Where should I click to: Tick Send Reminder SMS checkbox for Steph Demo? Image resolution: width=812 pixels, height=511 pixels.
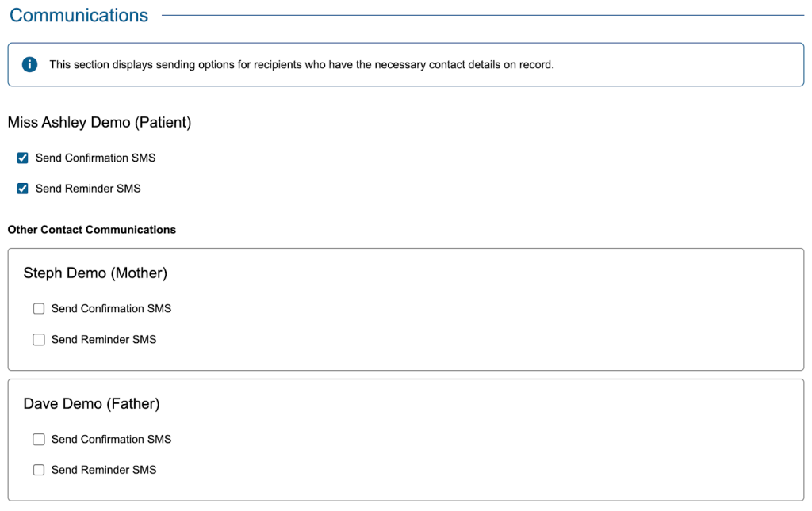click(x=39, y=340)
